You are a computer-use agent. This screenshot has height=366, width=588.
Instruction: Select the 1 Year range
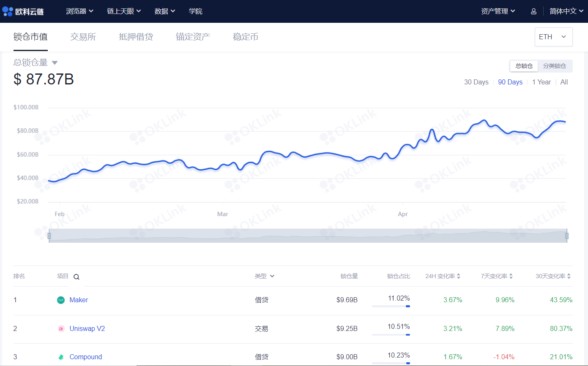(x=542, y=82)
